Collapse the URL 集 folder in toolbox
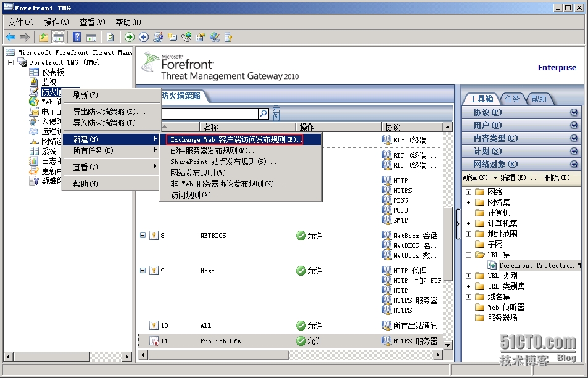The height and width of the screenshot is (378, 588). [469, 255]
